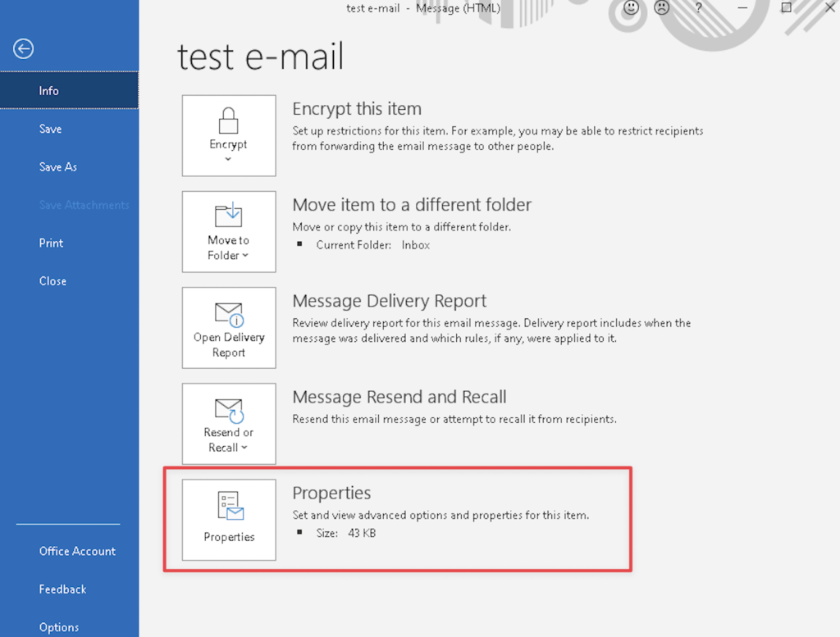Open Outlook Options
Image resolution: width=840 pixels, height=637 pixels.
click(x=59, y=626)
